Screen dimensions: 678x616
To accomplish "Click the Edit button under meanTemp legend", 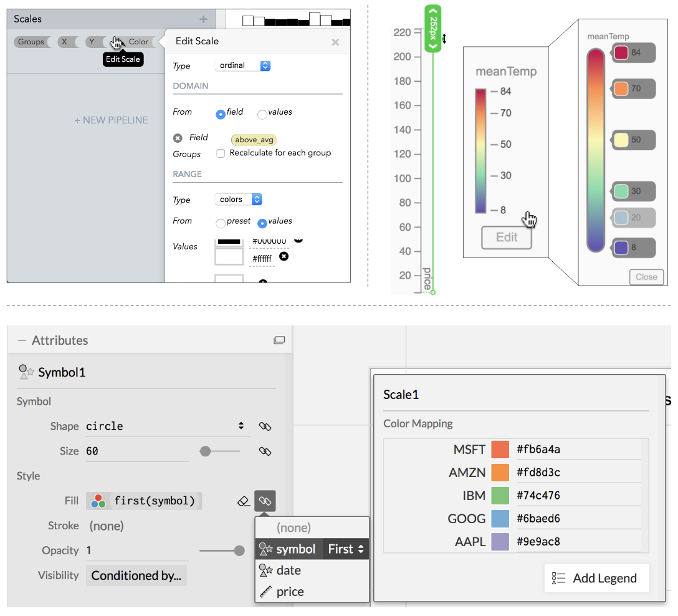I will pos(507,238).
